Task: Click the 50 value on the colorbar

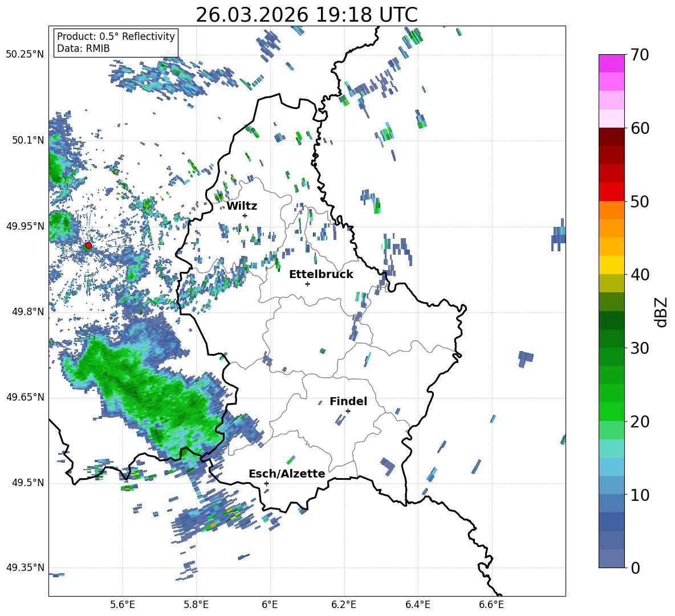Action: [x=639, y=202]
